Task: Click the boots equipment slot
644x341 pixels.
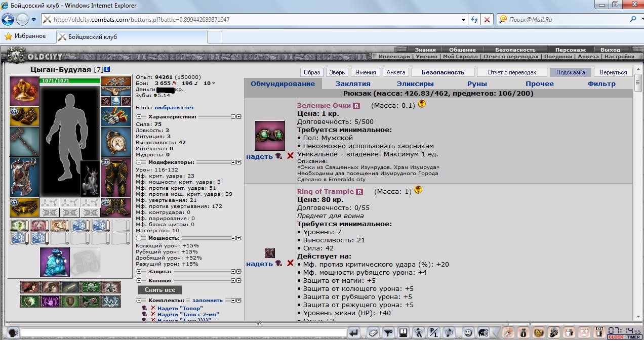Action: point(116,207)
